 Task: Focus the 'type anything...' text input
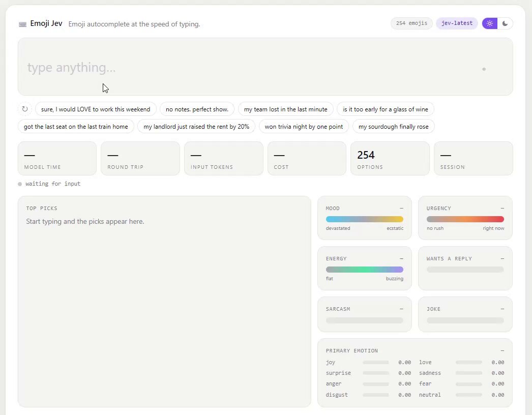pyautogui.click(x=265, y=67)
